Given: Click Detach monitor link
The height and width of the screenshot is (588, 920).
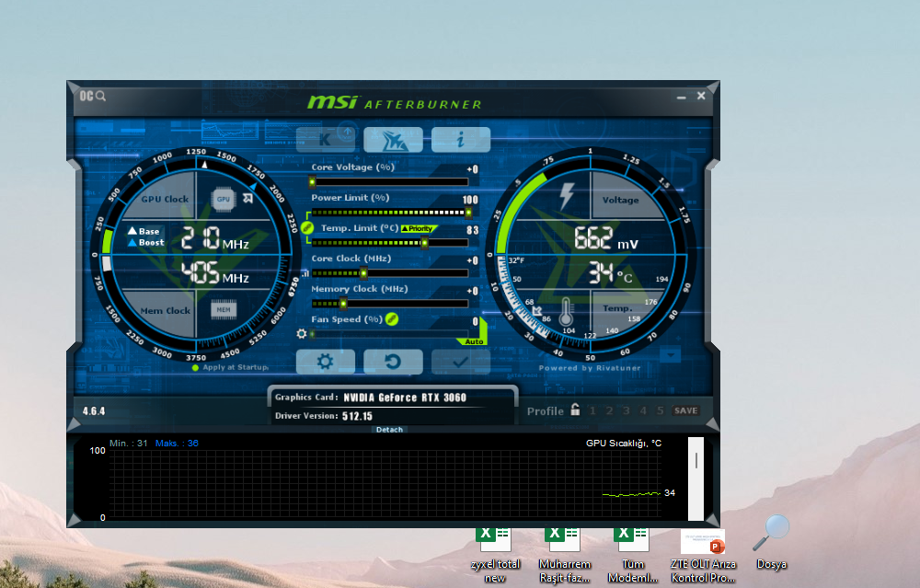Looking at the screenshot, I should tap(389, 430).
